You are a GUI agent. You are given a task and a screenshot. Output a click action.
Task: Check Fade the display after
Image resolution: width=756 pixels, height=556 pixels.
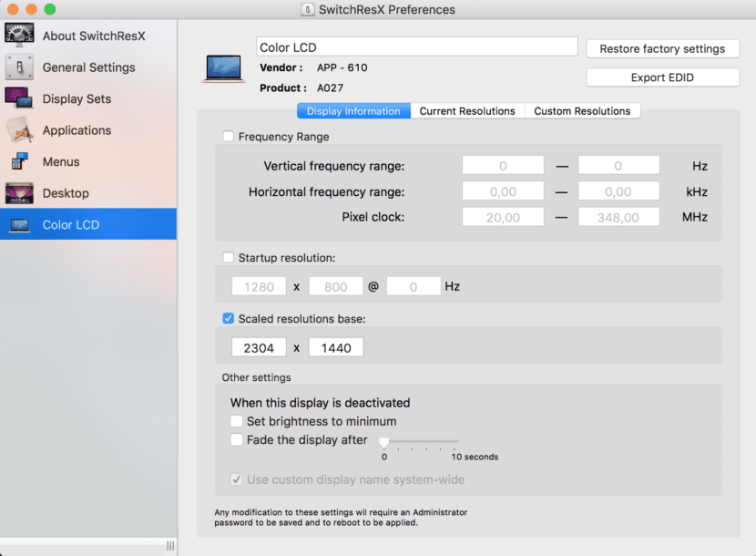(236, 439)
